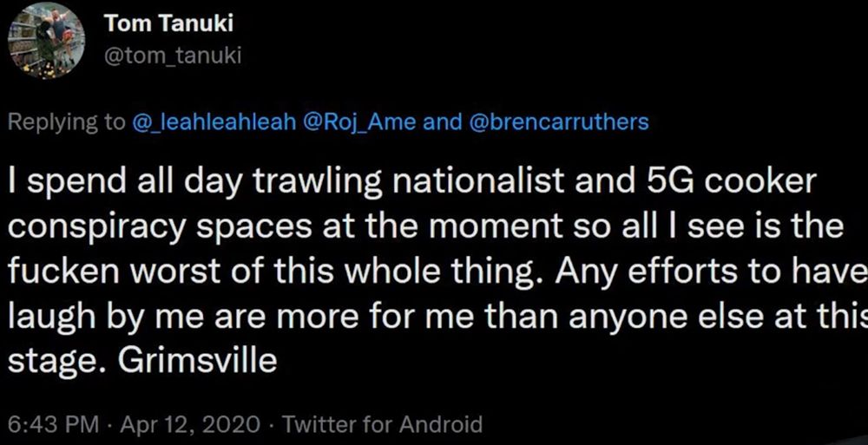Click the word 'nationalist' in the tweet
The height and width of the screenshot is (445, 868).
479,182
